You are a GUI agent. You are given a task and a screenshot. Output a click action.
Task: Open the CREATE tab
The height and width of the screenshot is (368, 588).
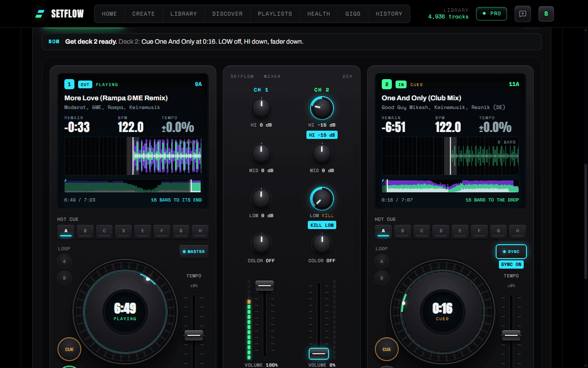click(x=143, y=14)
